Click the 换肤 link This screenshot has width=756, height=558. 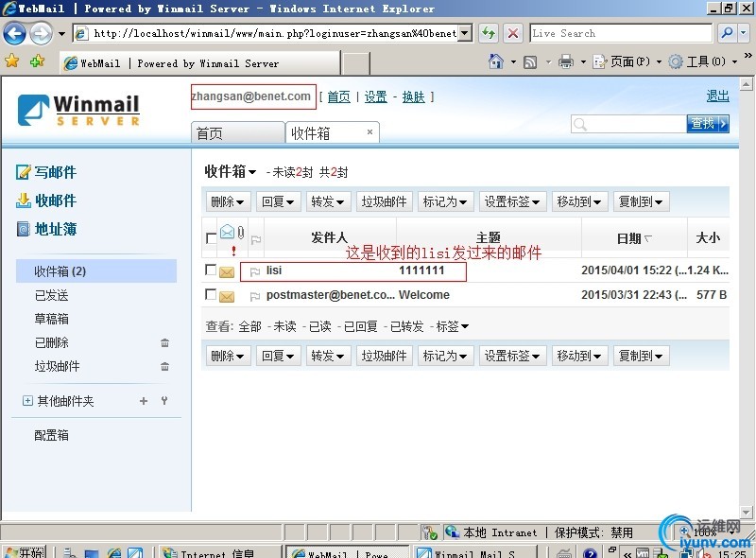(414, 97)
